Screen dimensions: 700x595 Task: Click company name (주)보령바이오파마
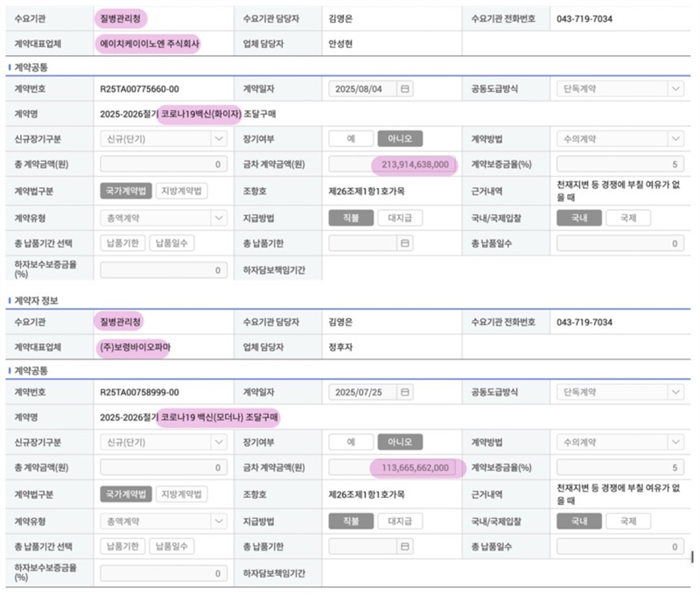click(136, 346)
